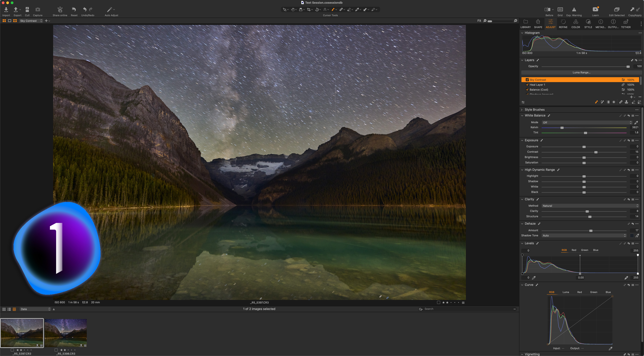Click the Auto Adjust magic wand icon
Screen dimensions: 644x356
point(109,10)
